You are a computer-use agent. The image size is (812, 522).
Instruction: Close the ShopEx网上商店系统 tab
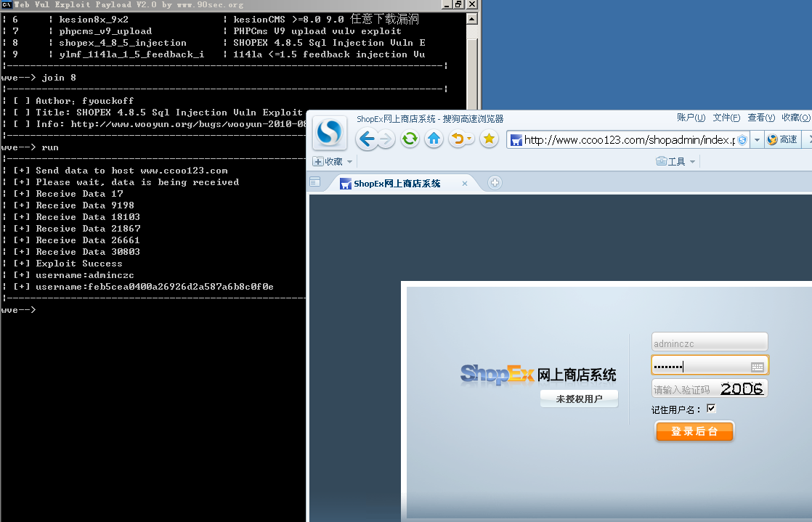coord(465,184)
